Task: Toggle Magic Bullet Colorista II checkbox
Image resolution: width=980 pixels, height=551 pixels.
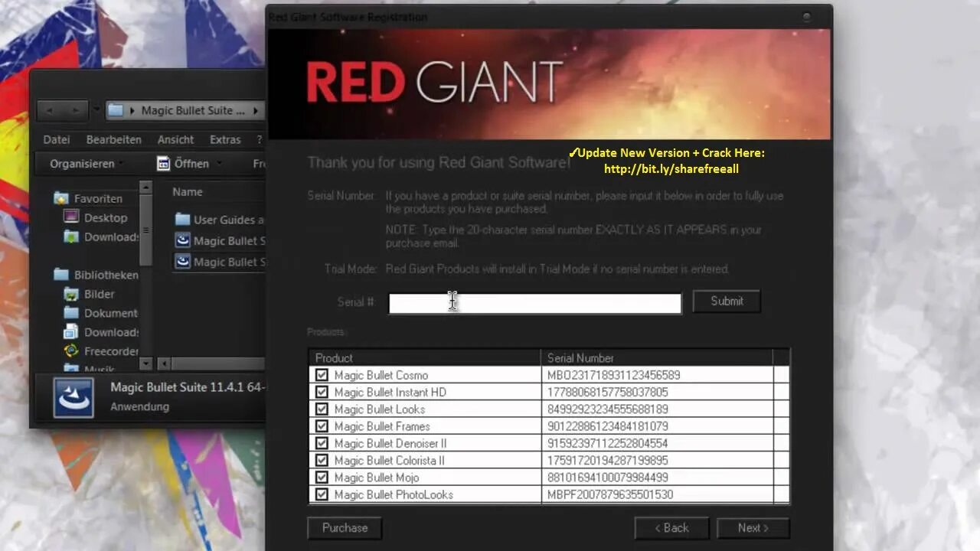Action: [322, 460]
